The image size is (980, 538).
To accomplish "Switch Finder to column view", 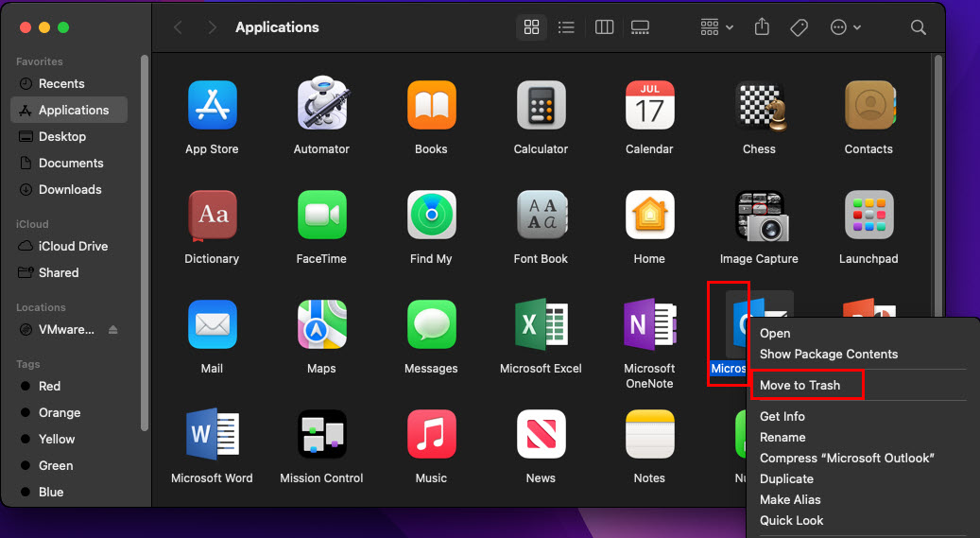I will [x=604, y=26].
